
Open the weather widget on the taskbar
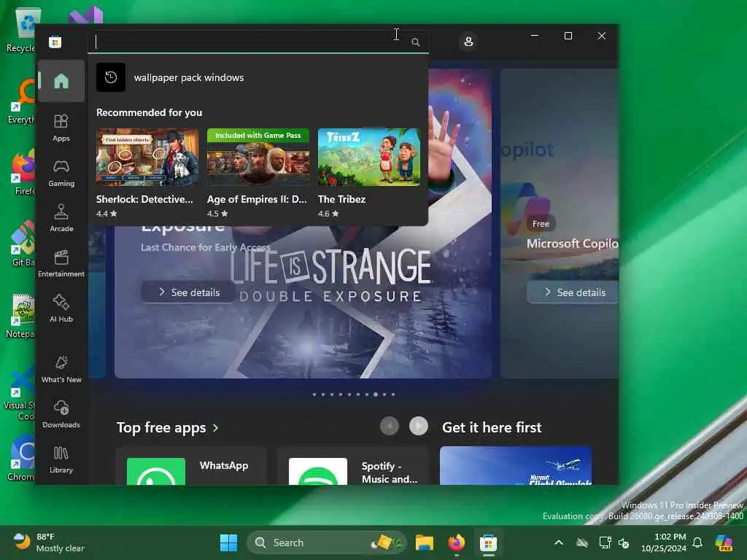[x=48, y=542]
